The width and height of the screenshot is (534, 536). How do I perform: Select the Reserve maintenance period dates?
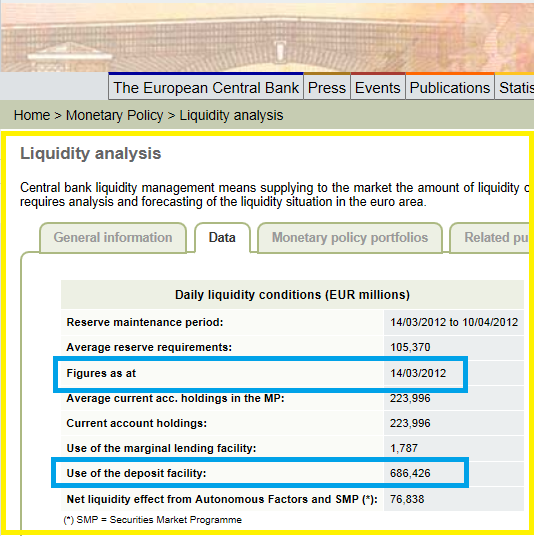[x=454, y=322]
